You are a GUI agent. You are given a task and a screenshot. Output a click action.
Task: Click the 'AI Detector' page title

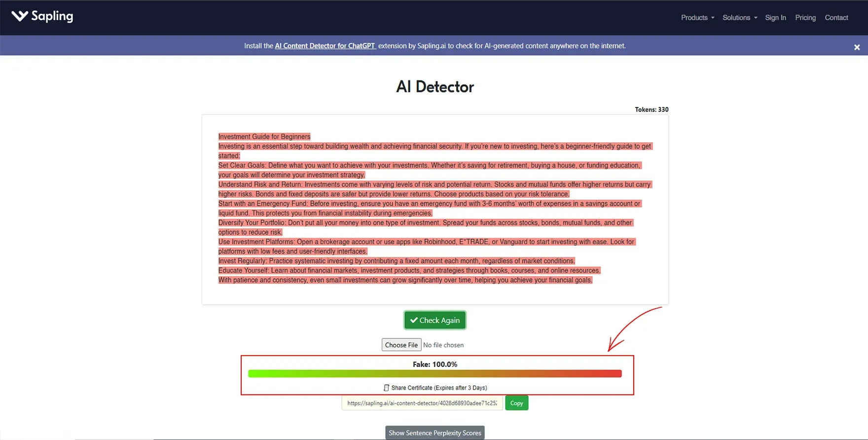[435, 87]
